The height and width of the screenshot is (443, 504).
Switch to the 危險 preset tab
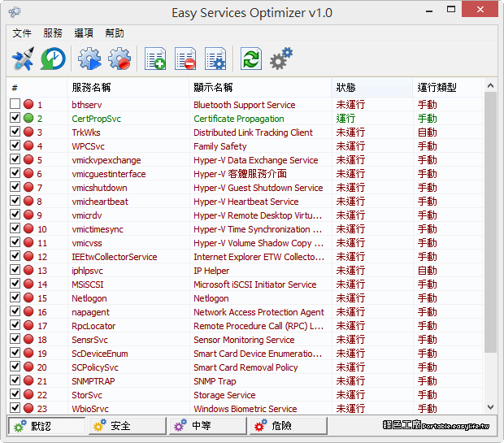(x=289, y=426)
